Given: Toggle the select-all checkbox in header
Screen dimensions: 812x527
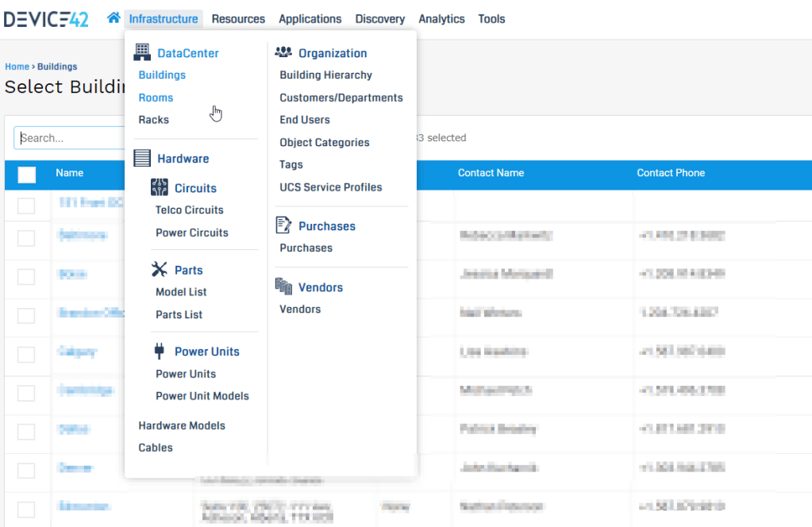Looking at the screenshot, I should [x=26, y=175].
